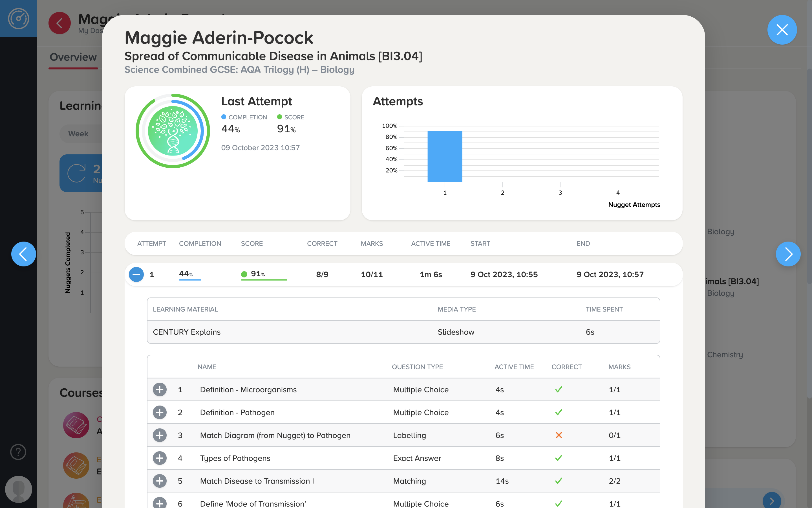Click the Labelling question type cell
This screenshot has height=508, width=812.
coord(409,435)
